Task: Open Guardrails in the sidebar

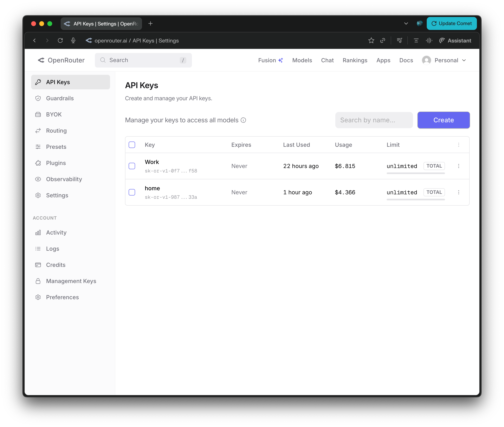Action: tap(70, 98)
